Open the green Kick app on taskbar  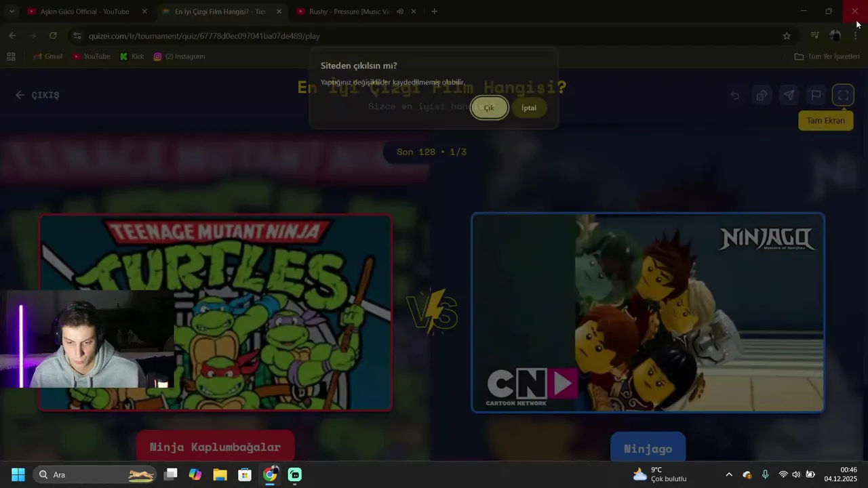coord(295,474)
